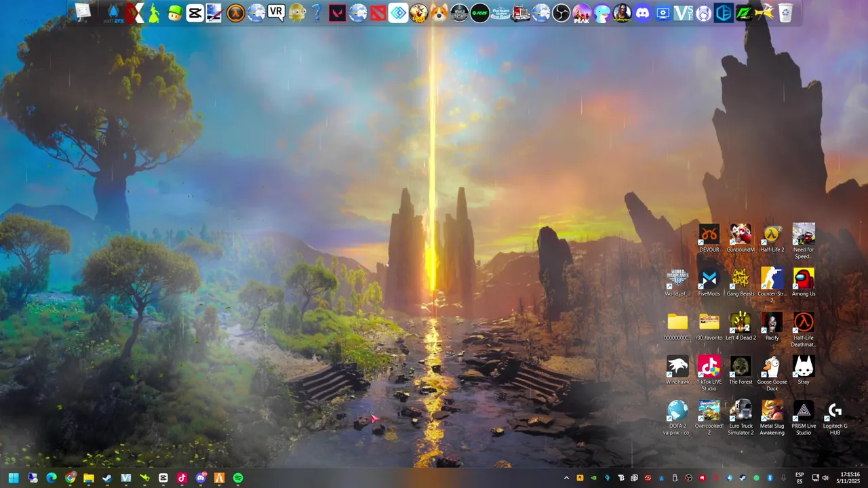868x488 pixels.
Task: Open the Recycle Bin in the top dock
Action: (x=785, y=12)
